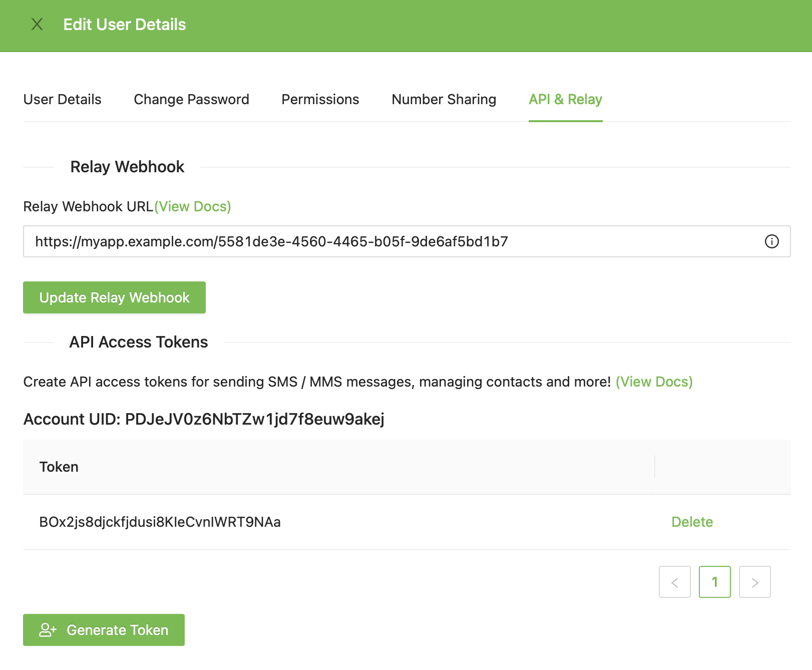Open View Docs link beside Relay Webhook URL
812x670 pixels.
193,206
